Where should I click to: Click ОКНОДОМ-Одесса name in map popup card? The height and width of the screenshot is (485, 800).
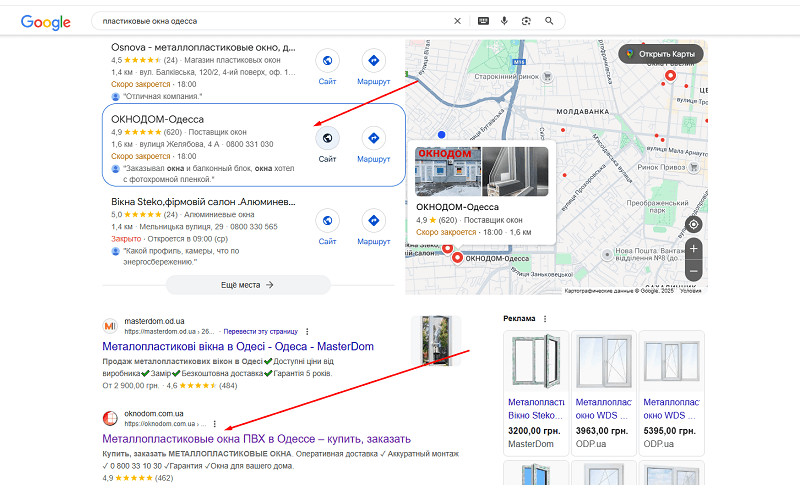coord(457,207)
